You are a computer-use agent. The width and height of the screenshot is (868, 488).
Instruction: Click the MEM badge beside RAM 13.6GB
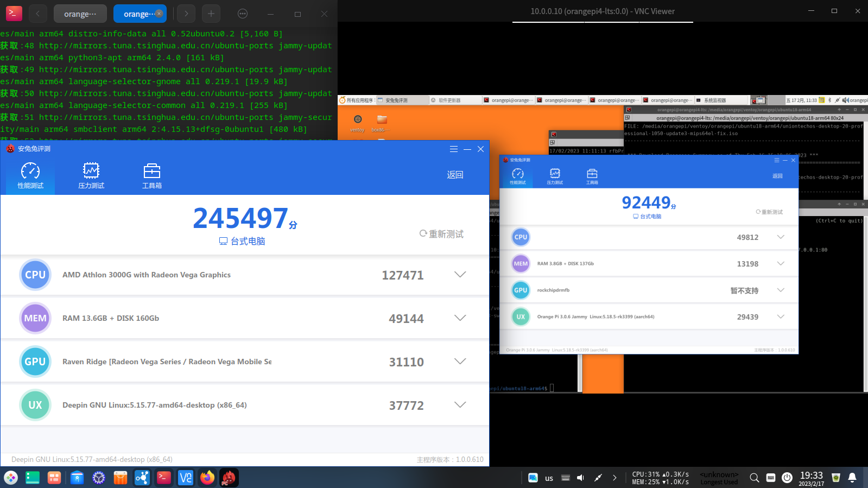[x=35, y=318]
